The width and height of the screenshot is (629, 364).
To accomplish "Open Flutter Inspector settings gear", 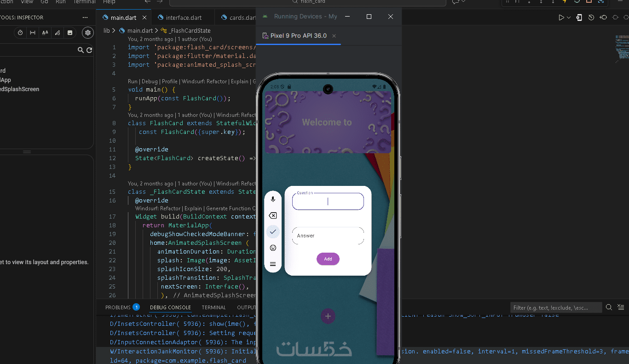I will coord(88,33).
